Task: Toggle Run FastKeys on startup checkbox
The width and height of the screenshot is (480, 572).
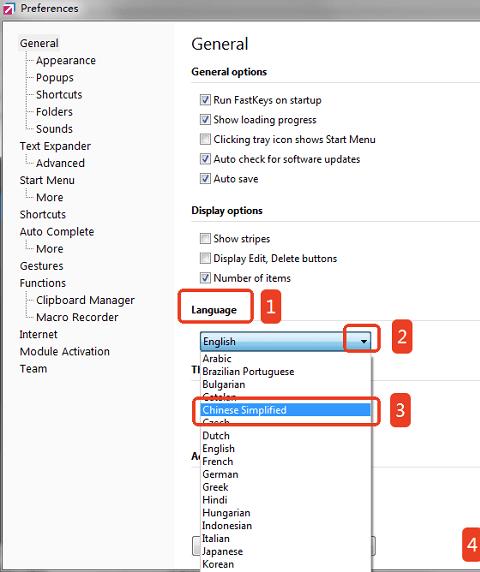Action: click(205, 100)
